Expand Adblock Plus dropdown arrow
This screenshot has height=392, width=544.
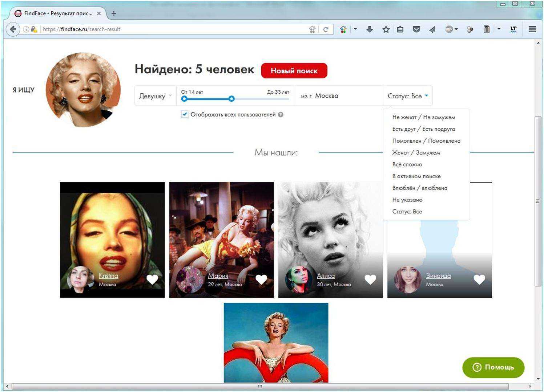[x=456, y=29]
